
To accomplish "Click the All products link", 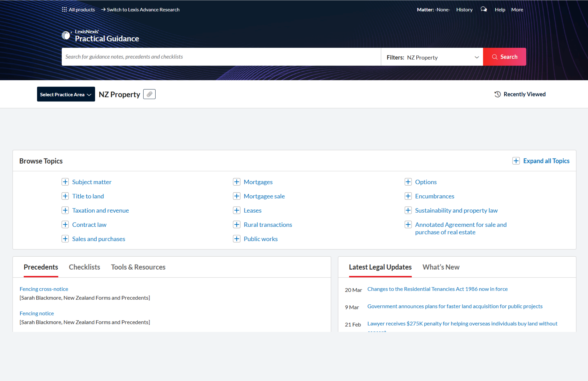I will tap(82, 10).
